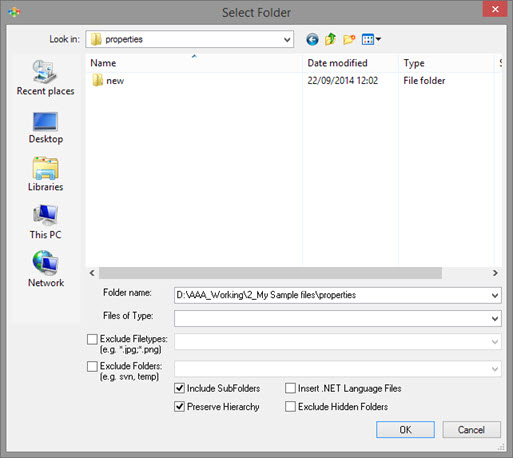Go up one folder level
Viewport: 513px width, 458px height.
coord(330,39)
